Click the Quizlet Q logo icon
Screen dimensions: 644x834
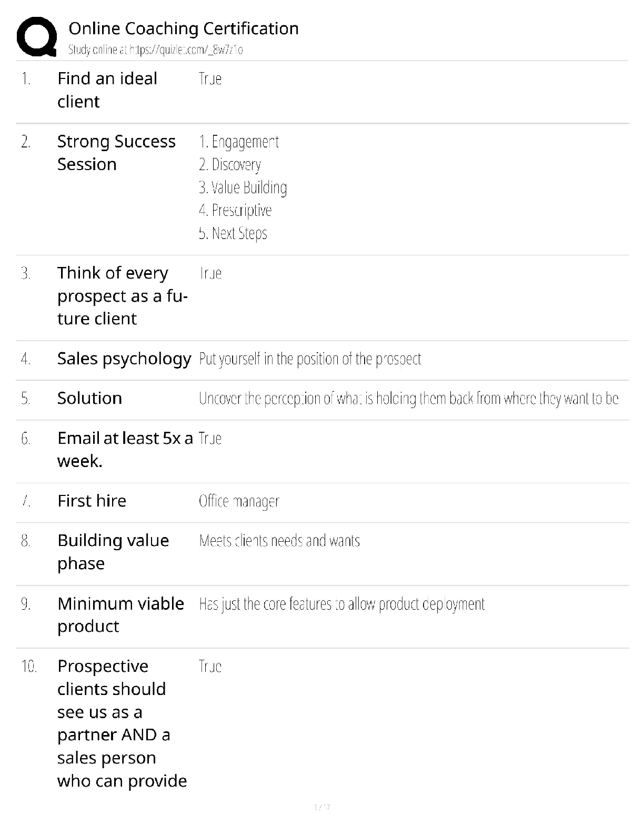tap(37, 36)
